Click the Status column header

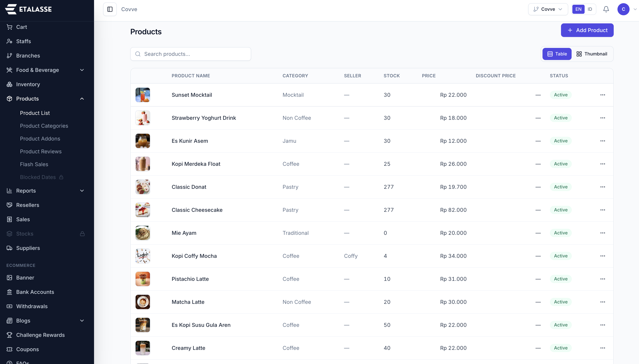pyautogui.click(x=559, y=76)
